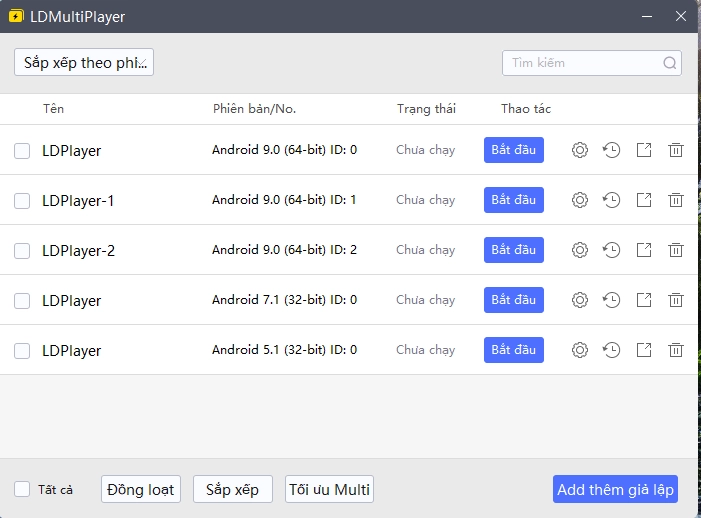Open settings gear for LDPlayer-2
This screenshot has height=518, width=701.
[579, 250]
